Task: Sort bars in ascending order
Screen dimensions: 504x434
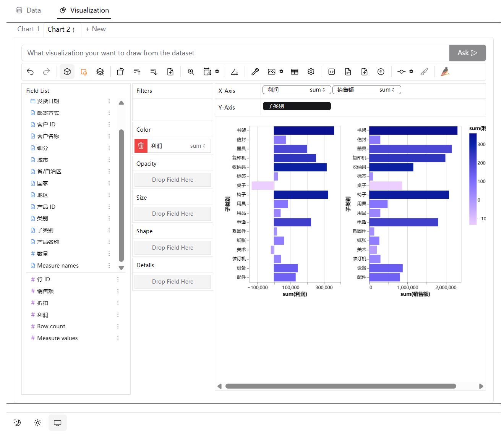Action: pyautogui.click(x=136, y=71)
